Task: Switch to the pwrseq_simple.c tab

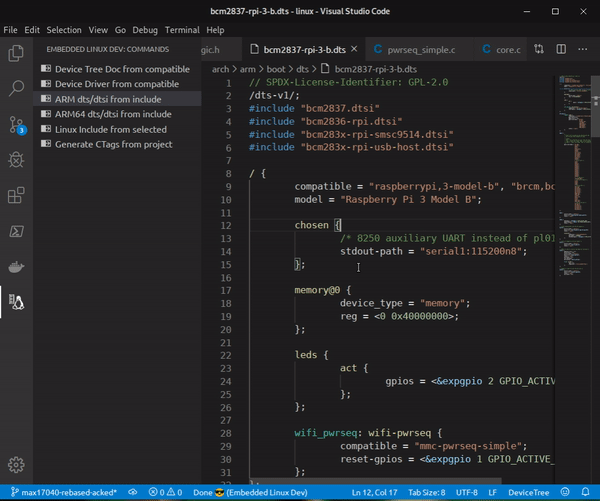Action: point(420,49)
